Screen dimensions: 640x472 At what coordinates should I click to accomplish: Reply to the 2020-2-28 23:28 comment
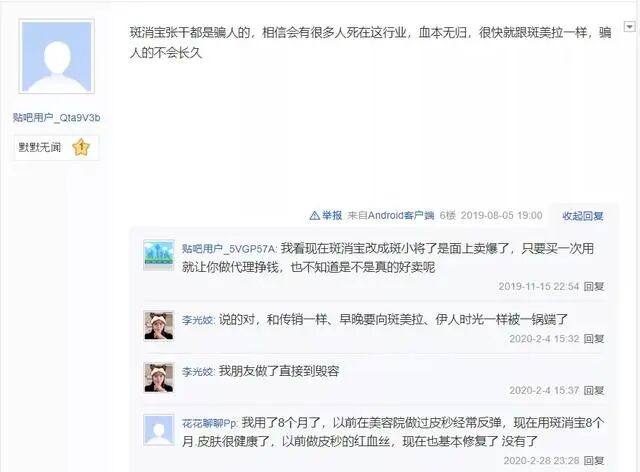(594, 461)
